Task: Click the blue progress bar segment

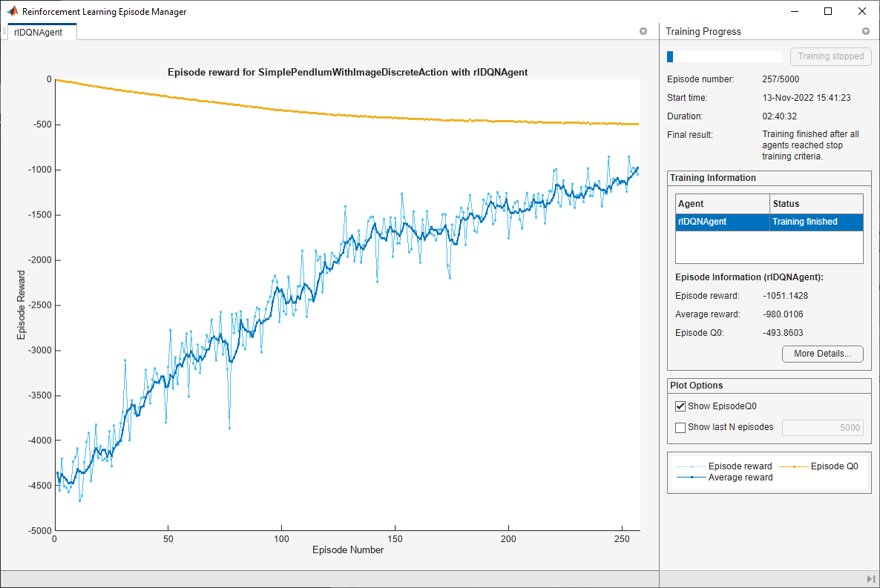Action: pyautogui.click(x=670, y=56)
